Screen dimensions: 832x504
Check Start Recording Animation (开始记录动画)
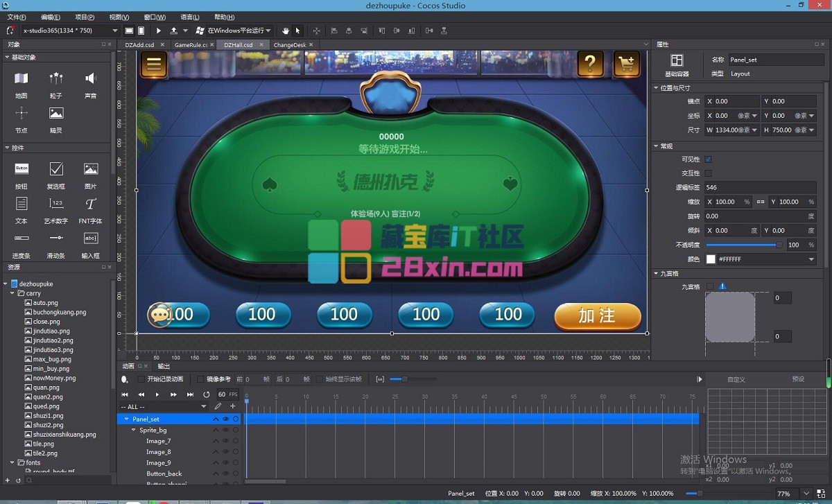(x=141, y=379)
